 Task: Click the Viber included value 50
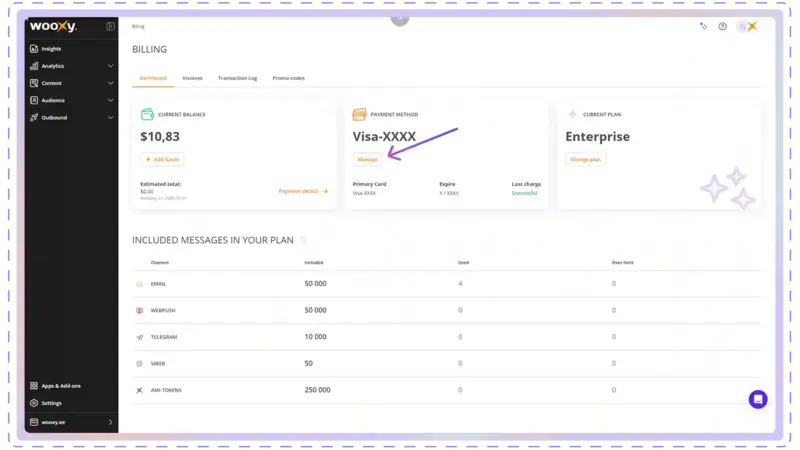pos(309,363)
